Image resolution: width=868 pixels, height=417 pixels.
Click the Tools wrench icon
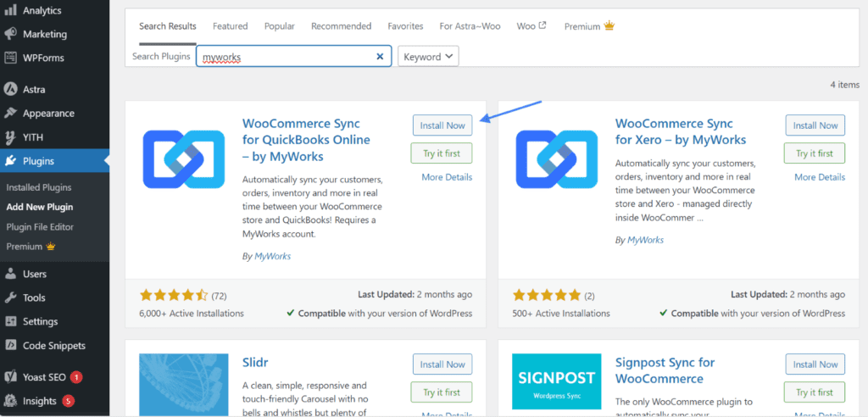[10, 297]
